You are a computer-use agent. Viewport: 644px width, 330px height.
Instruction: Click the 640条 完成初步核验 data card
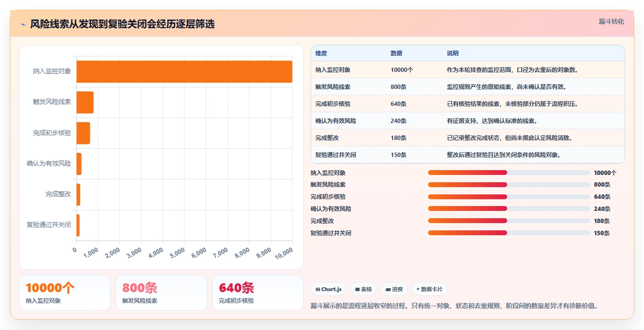click(258, 293)
